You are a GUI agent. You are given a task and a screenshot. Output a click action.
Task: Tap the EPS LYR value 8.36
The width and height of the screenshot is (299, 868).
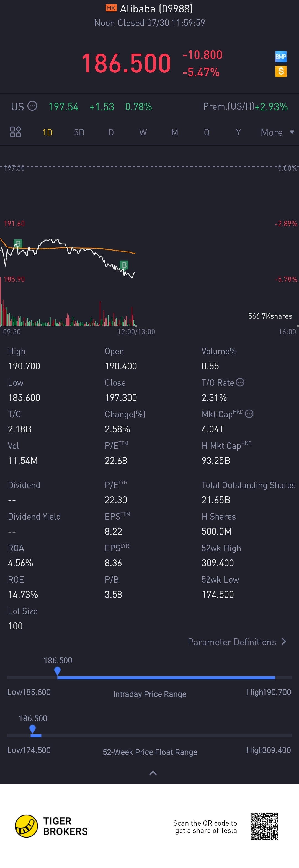click(113, 563)
